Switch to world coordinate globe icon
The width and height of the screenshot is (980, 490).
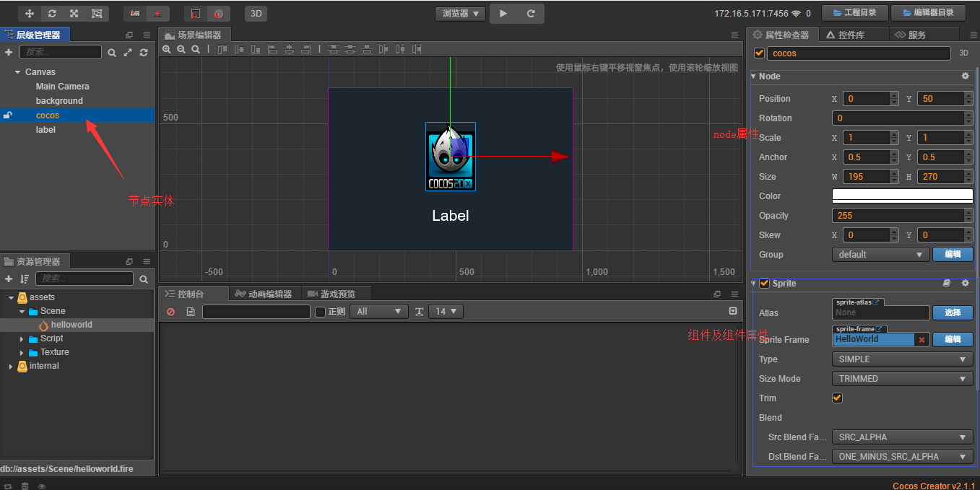coord(218,13)
